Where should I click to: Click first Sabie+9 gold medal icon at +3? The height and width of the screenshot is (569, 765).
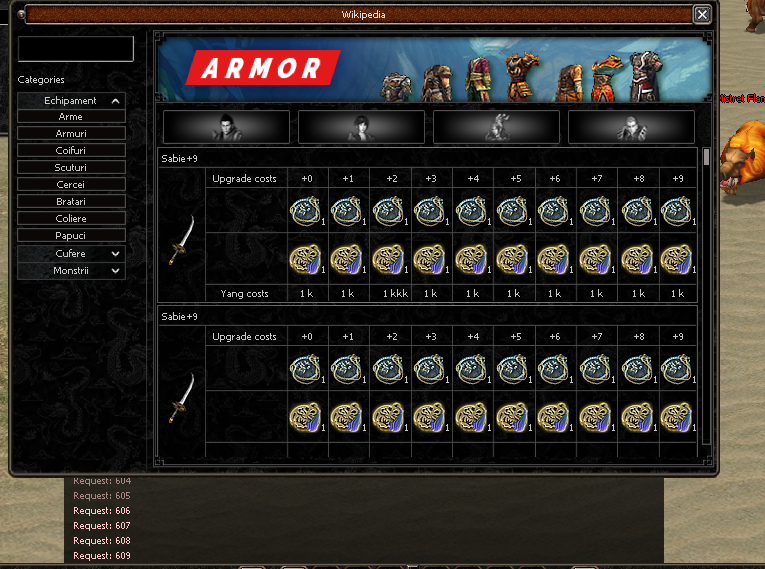click(x=430, y=259)
